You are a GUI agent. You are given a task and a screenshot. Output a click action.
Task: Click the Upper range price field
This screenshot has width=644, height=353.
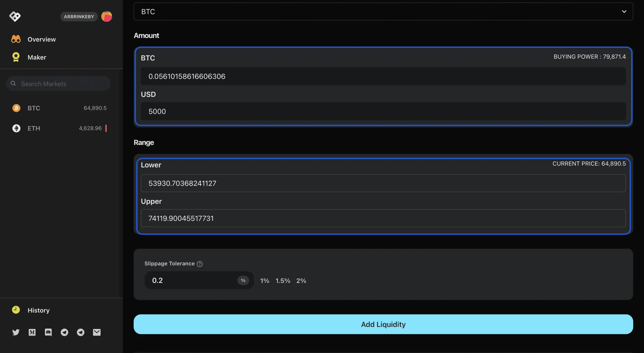tap(383, 218)
